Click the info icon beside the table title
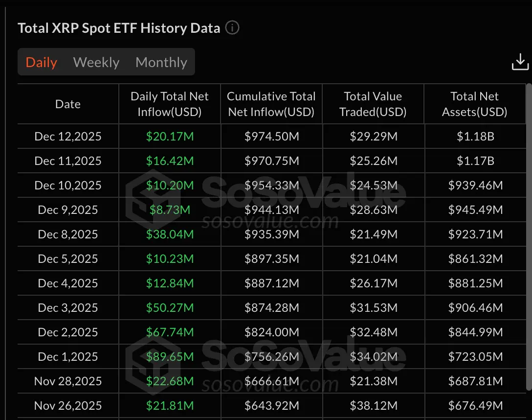 tap(232, 28)
